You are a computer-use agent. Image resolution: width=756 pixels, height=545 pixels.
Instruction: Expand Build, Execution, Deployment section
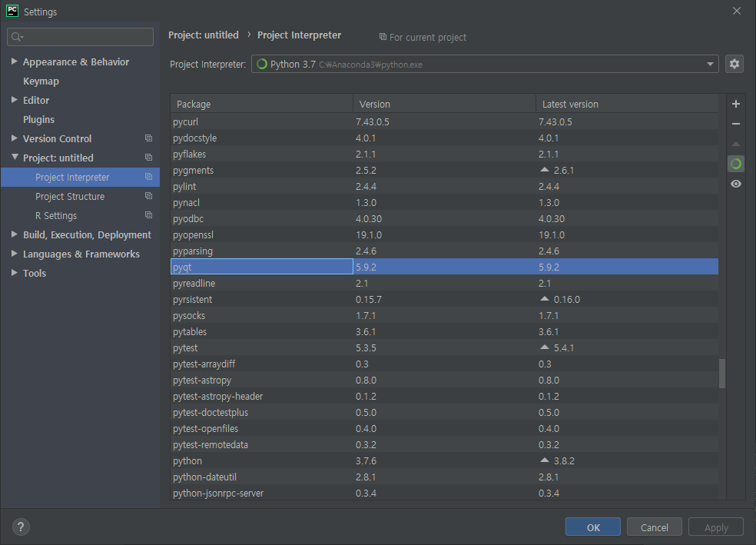(x=14, y=234)
